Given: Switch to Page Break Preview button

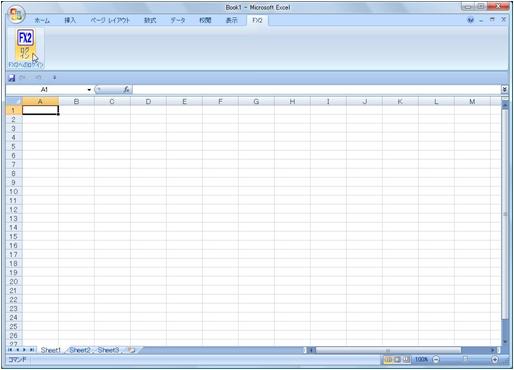Looking at the screenshot, I should [406, 359].
